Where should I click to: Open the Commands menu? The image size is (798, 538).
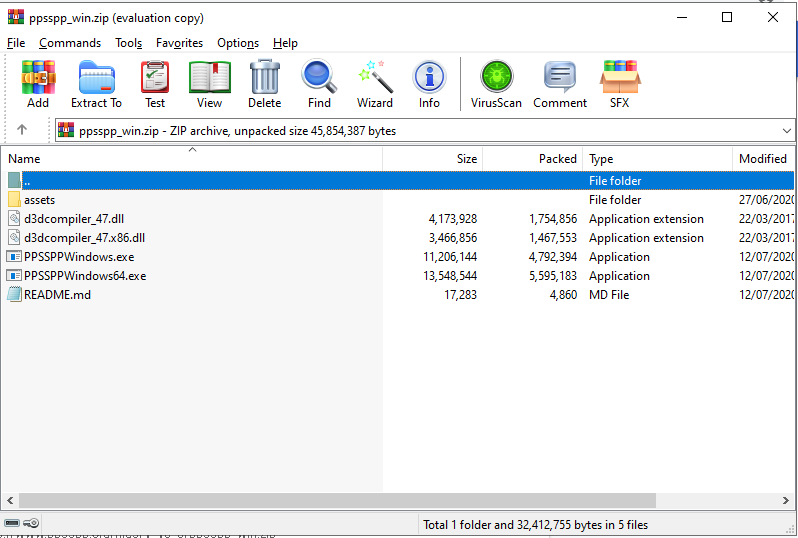tap(70, 43)
